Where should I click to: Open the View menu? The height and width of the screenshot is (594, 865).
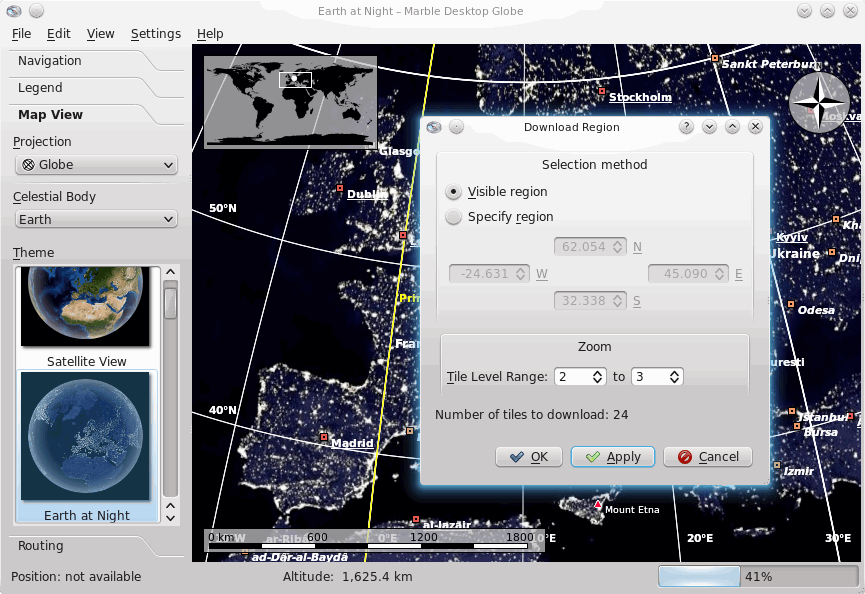pyautogui.click(x=100, y=34)
